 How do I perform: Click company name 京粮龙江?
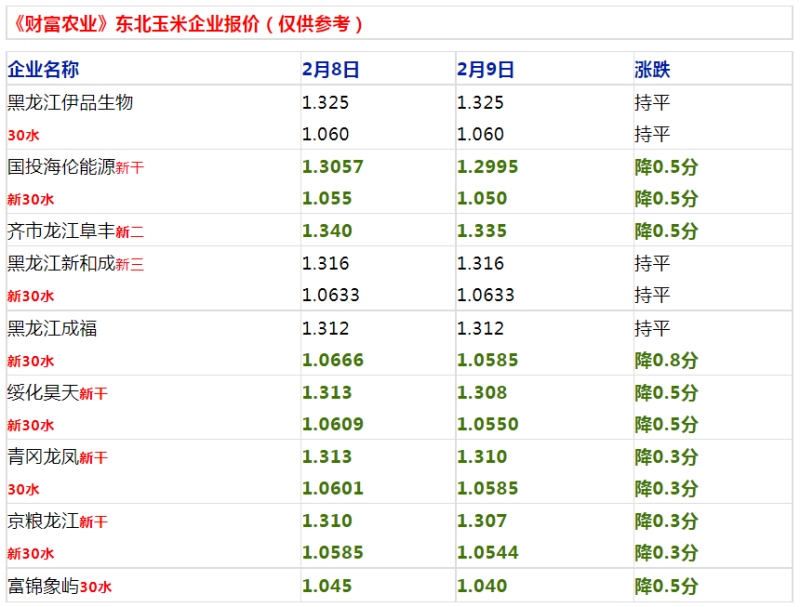point(43,520)
